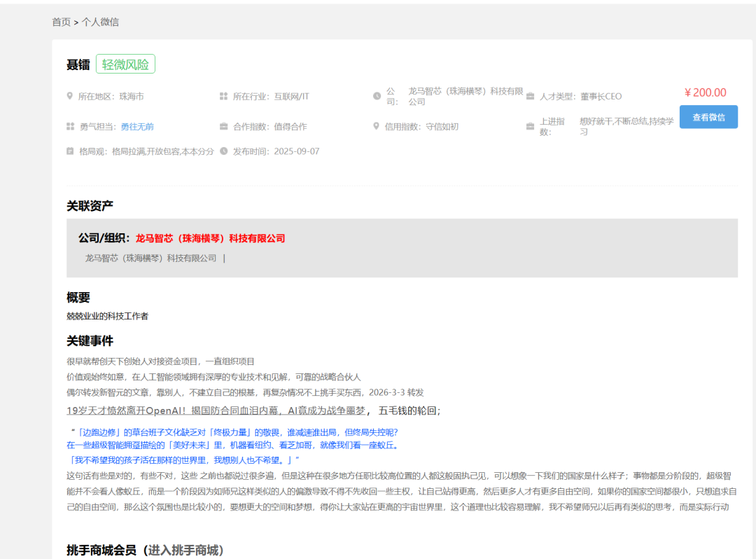Go to 首页 breadcrumb link
756x559 pixels.
(61, 22)
